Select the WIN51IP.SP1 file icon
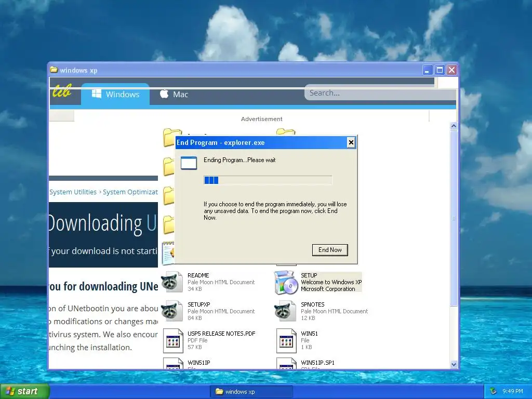The image size is (532, 399). point(286,364)
